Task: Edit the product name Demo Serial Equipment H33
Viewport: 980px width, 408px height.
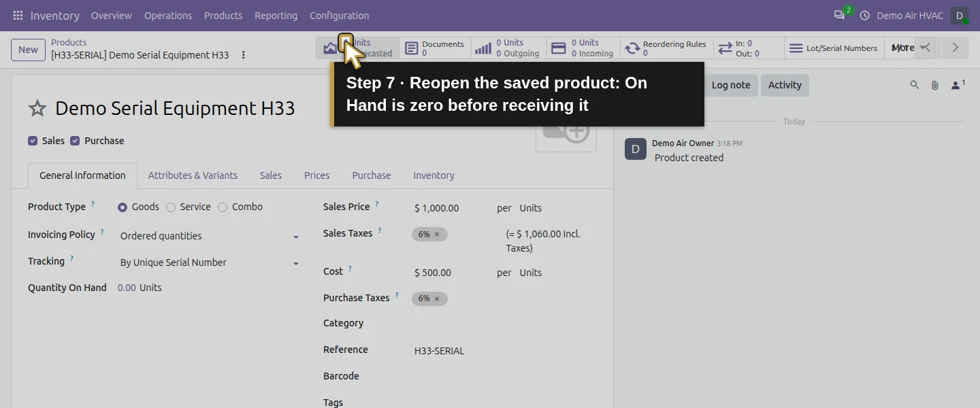Action: [176, 108]
